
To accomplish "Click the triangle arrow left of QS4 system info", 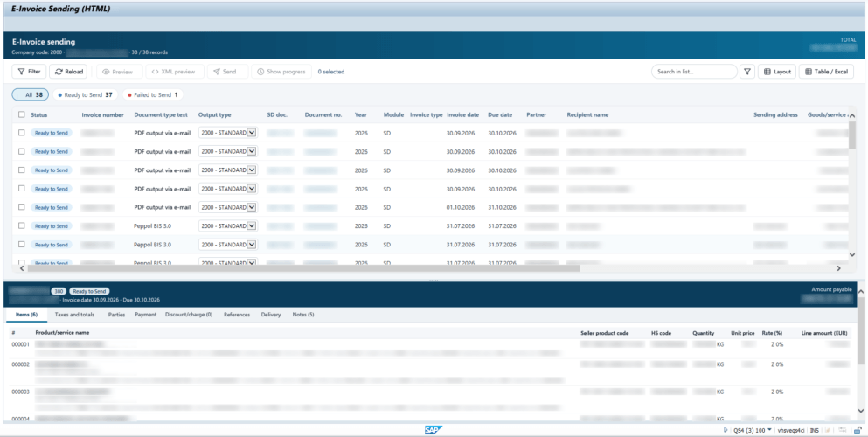I will [726, 430].
